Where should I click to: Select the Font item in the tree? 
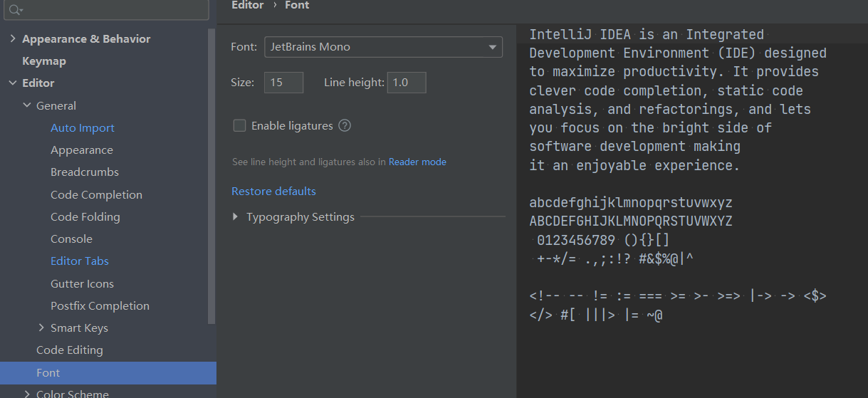tap(108, 373)
